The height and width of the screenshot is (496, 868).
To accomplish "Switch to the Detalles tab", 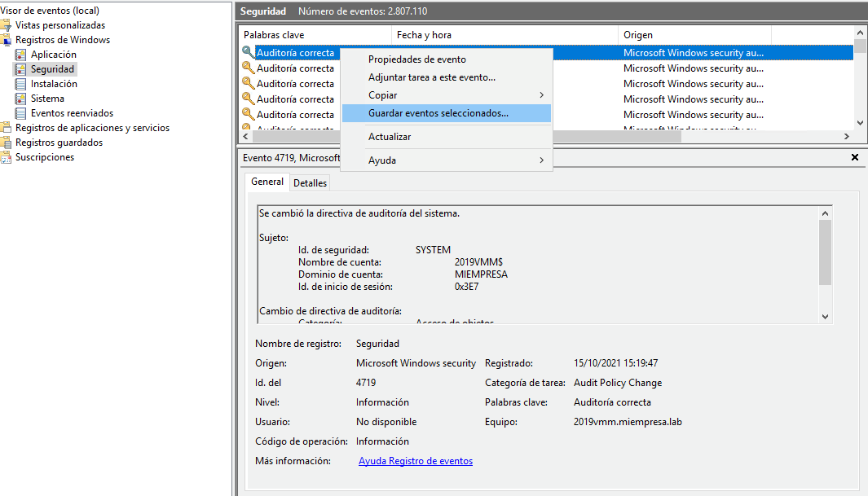I will point(310,182).
